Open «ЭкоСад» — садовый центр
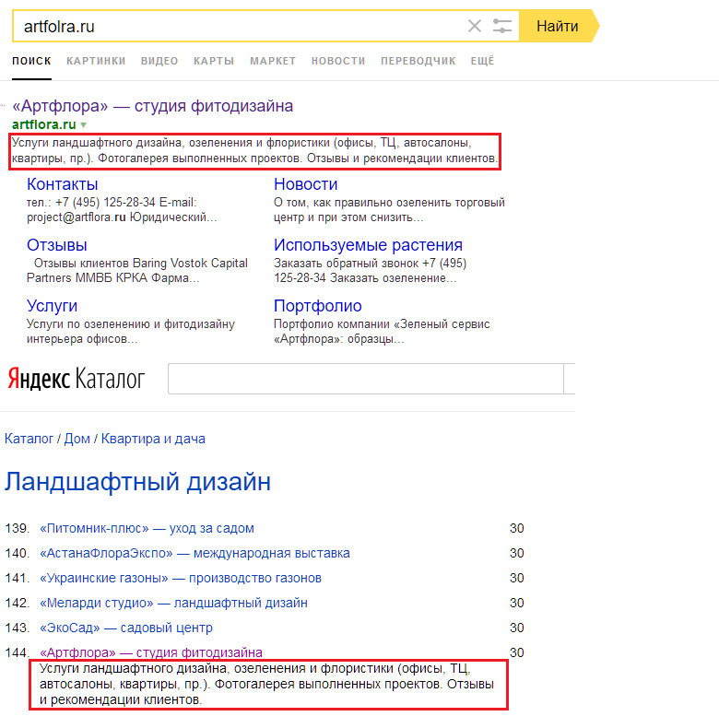719x728 pixels. (126, 628)
